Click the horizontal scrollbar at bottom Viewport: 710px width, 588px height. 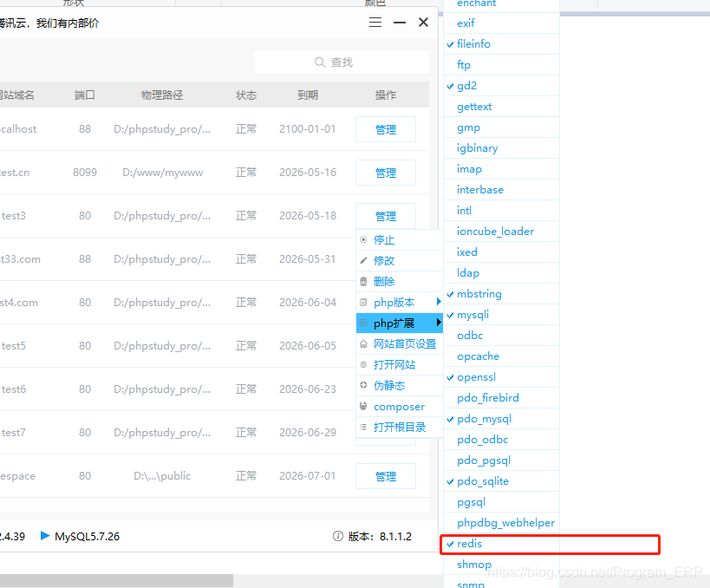point(116,581)
